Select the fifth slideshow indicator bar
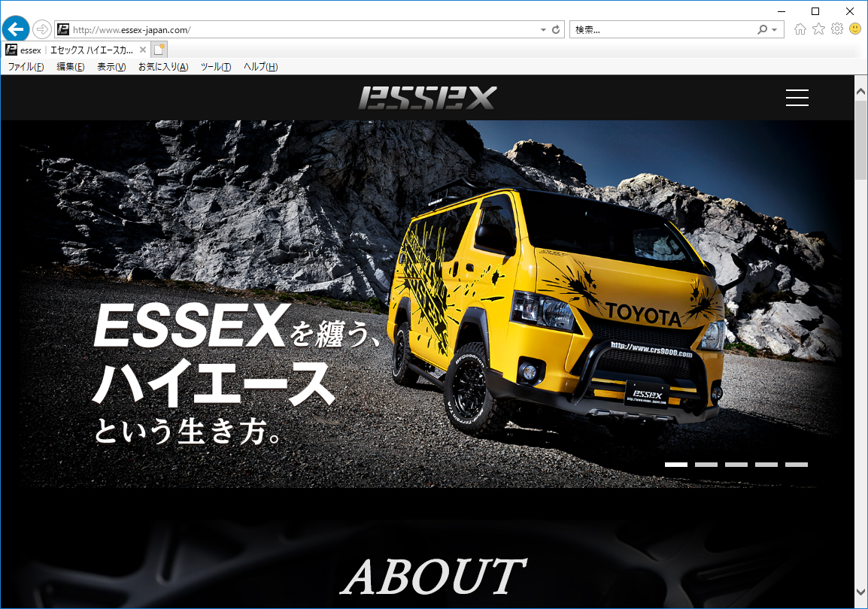 pyautogui.click(x=797, y=465)
